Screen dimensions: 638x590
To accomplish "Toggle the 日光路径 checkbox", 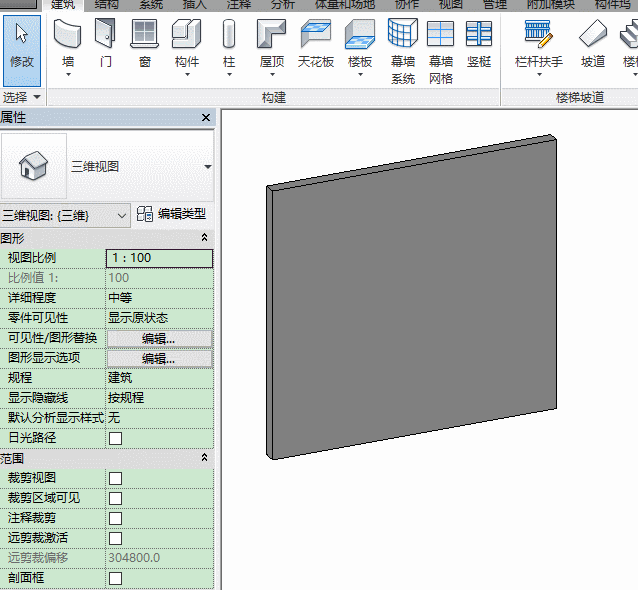I will [x=116, y=438].
